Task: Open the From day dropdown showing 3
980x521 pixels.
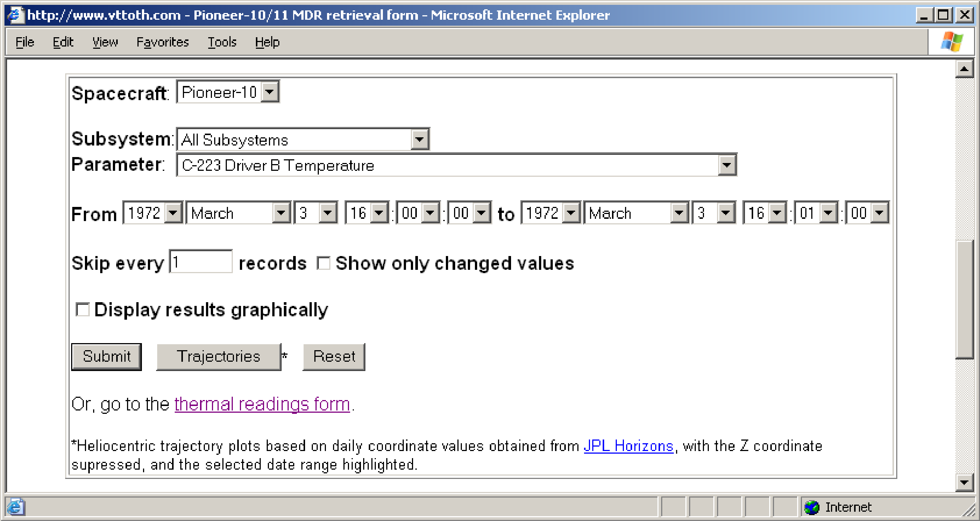Action: pyautogui.click(x=316, y=212)
